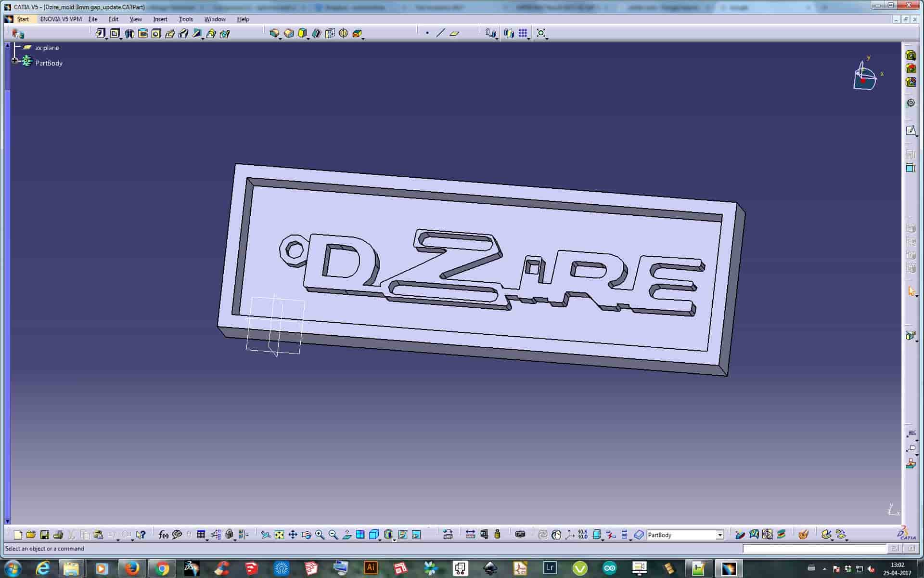This screenshot has width=924, height=578.
Task: Open the Help menu
Action: point(243,19)
